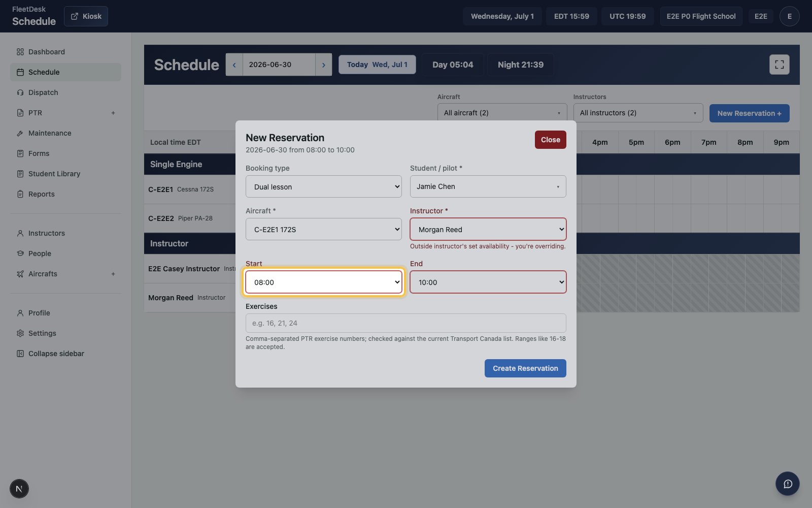Select the Schedule calendar icon in sidebar
Screen dimensions: 812x508
point(20,72)
